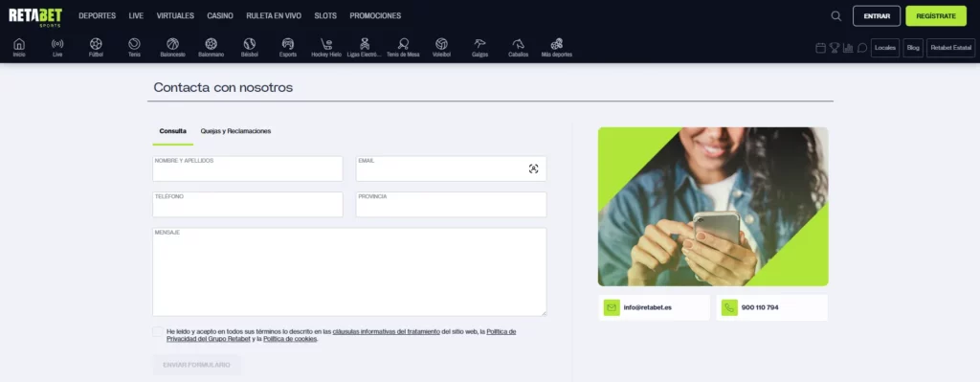The width and height of the screenshot is (980, 382).
Task: Open the Esports controller icon
Action: pos(287,44)
